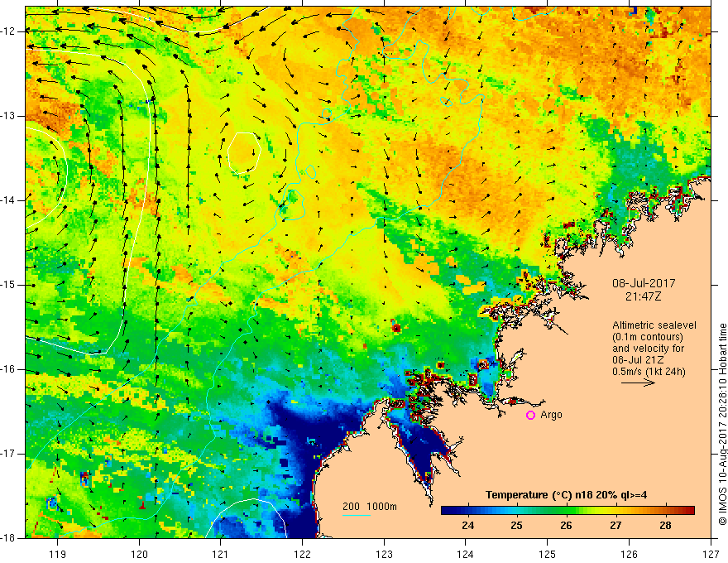Click the latitude axis label '-15'

click(x=8, y=285)
